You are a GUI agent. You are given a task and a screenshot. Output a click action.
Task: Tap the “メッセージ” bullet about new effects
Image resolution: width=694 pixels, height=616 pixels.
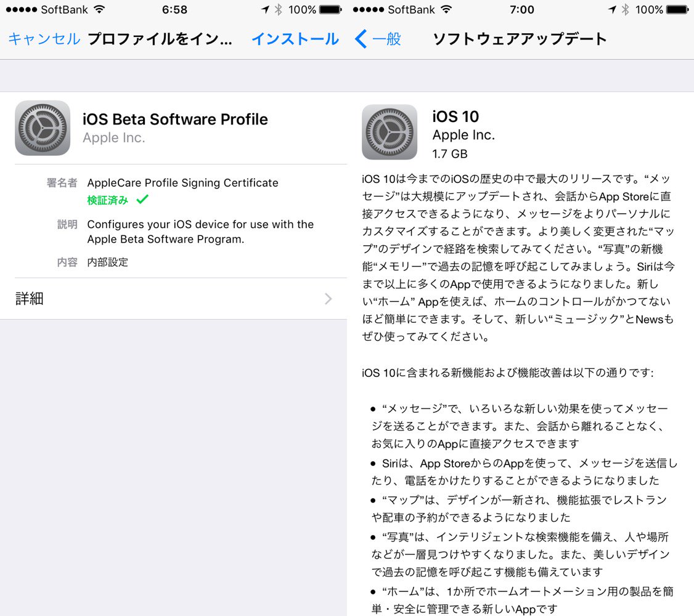coord(520,426)
